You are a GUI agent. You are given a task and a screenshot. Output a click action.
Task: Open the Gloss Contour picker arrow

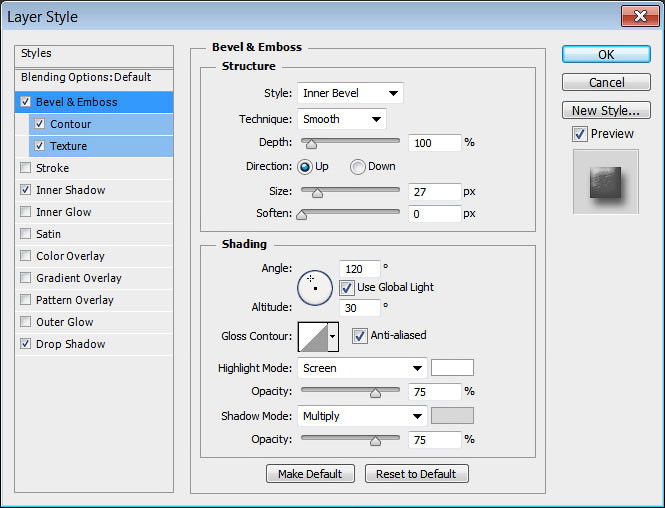(x=333, y=337)
